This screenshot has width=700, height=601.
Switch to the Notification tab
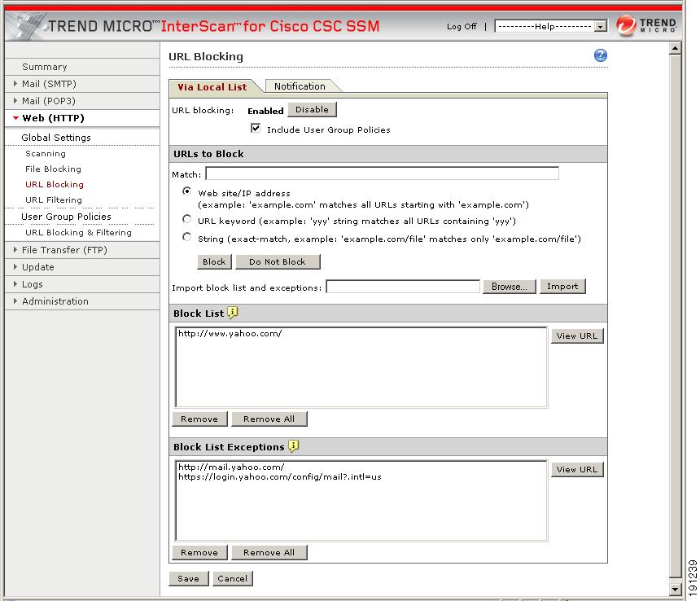click(x=300, y=86)
